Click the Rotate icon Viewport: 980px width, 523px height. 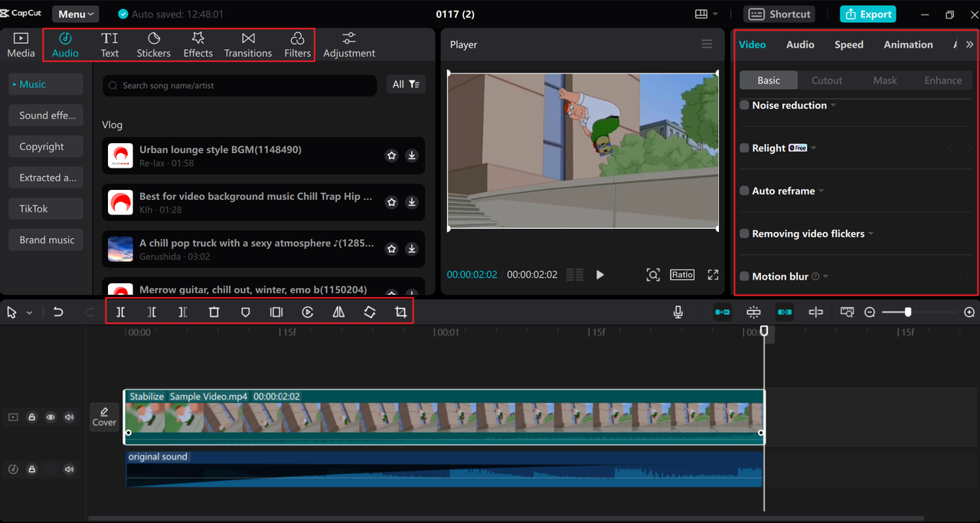[370, 312]
